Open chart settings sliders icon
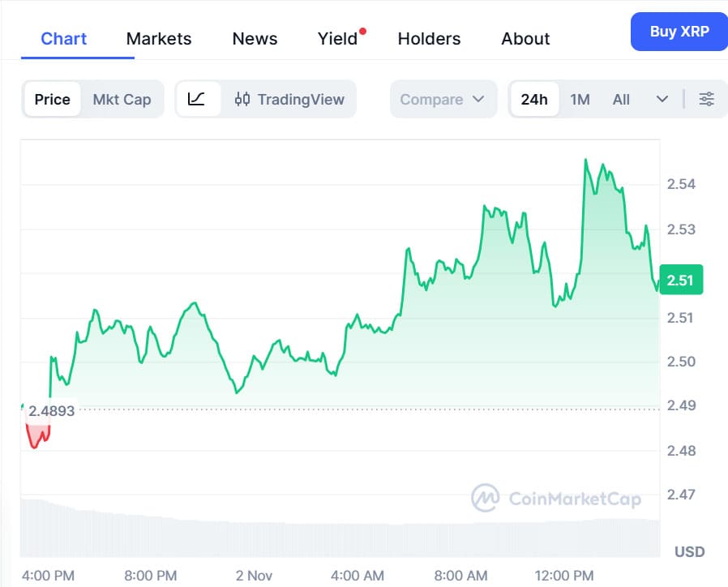The height and width of the screenshot is (587, 728). (706, 99)
